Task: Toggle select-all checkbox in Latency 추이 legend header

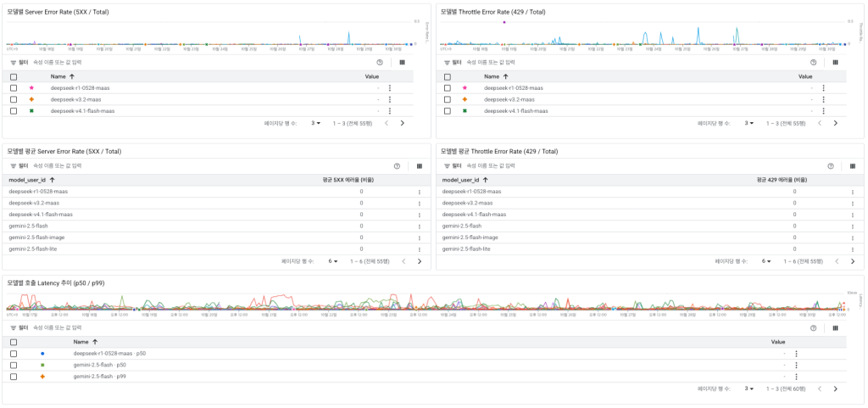Action: pos(14,342)
